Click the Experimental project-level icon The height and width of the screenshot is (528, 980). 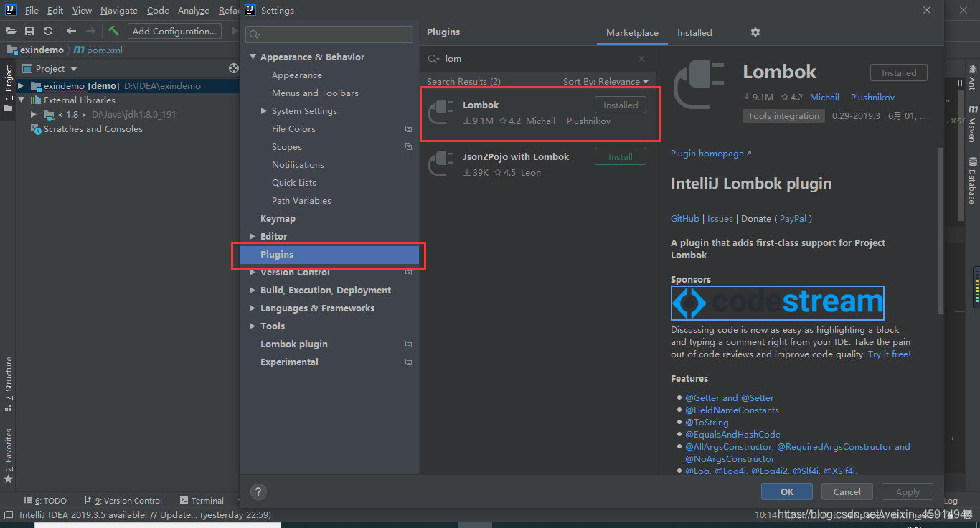coord(408,362)
